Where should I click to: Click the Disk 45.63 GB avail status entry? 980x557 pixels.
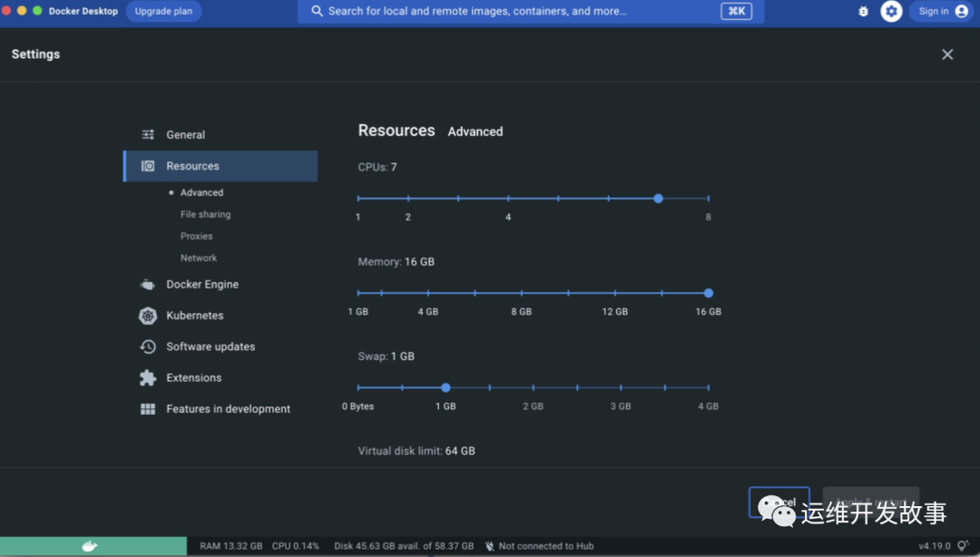click(x=404, y=546)
